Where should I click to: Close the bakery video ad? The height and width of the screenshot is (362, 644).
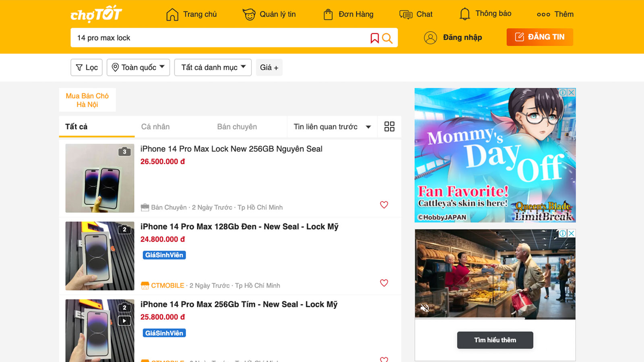pyautogui.click(x=572, y=233)
